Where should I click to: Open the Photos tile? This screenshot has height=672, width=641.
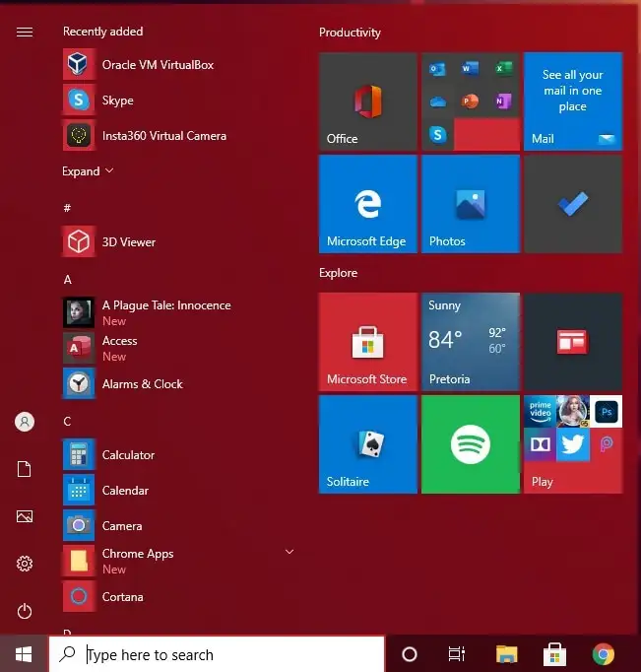[x=470, y=204]
